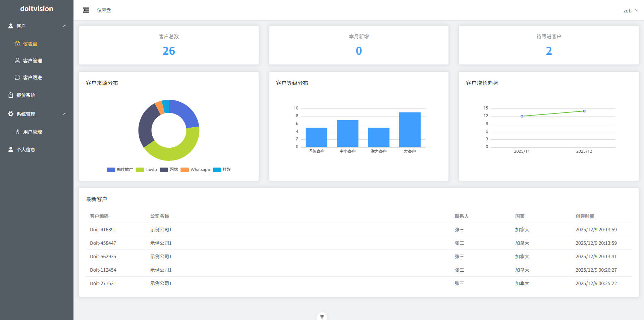
Task: Click the 仪表盘 dashboard gauge icon
Action: pyautogui.click(x=17, y=44)
